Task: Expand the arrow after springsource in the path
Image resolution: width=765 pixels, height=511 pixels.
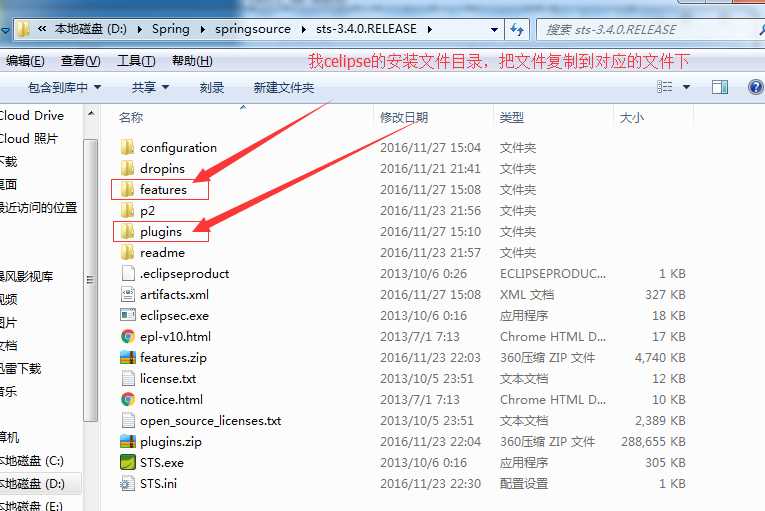Action: [x=303, y=29]
